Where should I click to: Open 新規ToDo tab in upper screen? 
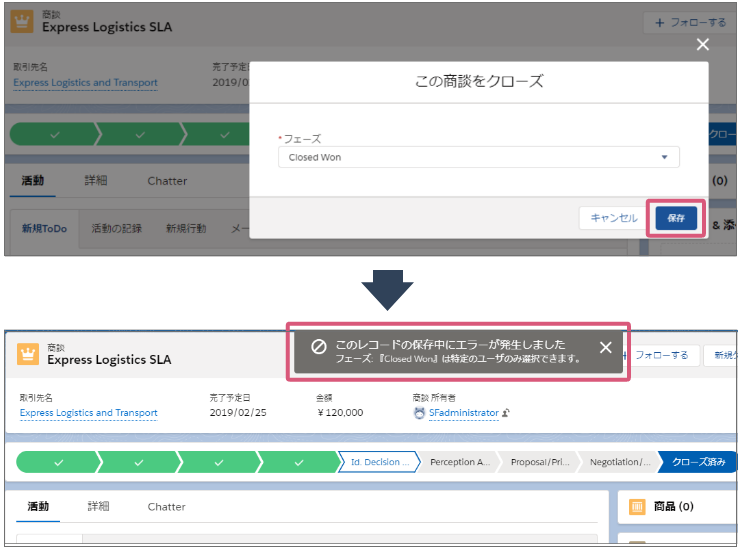click(44, 228)
